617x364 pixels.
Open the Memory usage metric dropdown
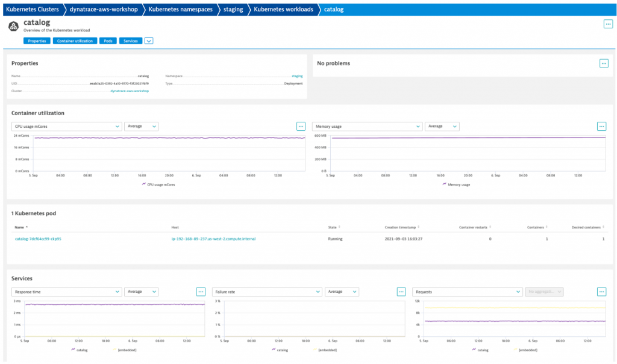[x=367, y=127]
